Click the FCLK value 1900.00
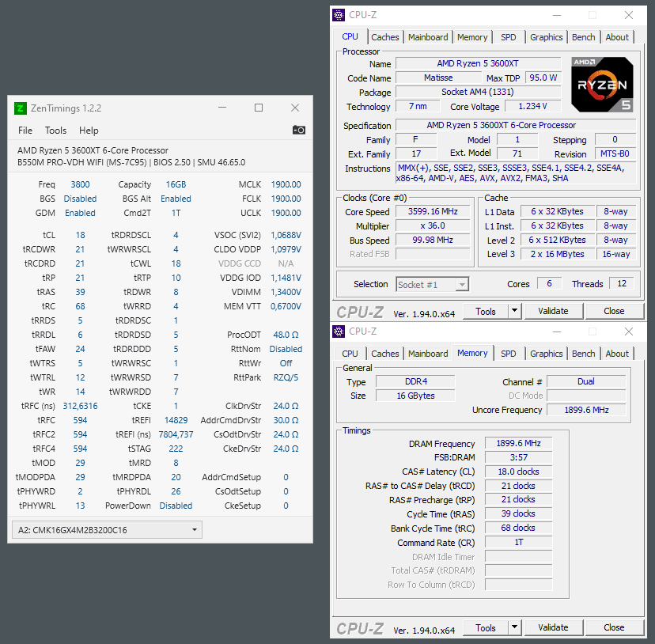 286,199
